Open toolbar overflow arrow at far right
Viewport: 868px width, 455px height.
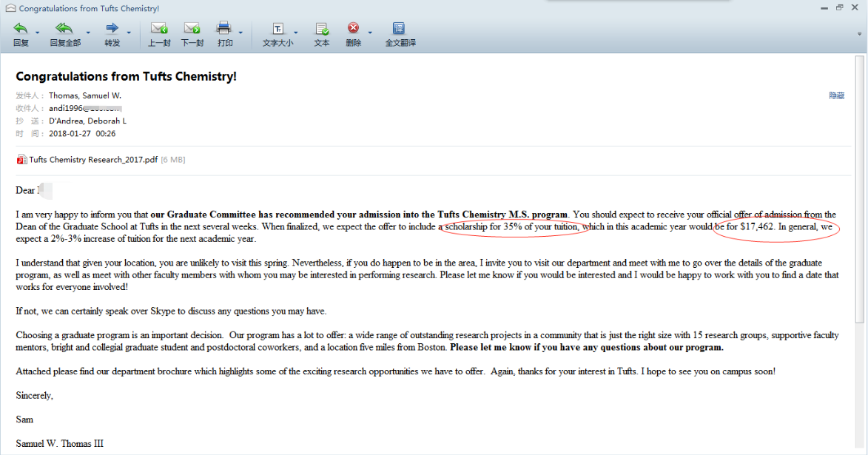[x=861, y=33]
